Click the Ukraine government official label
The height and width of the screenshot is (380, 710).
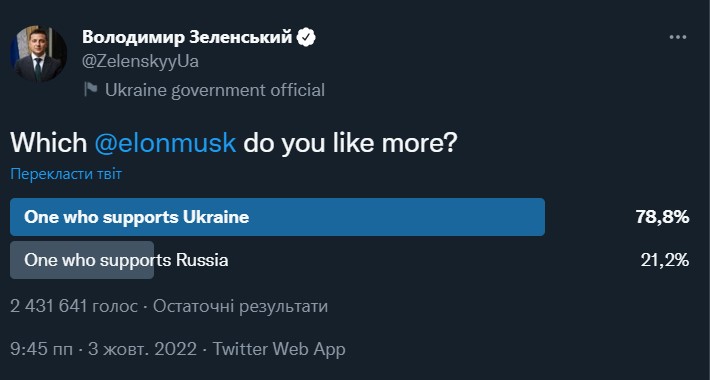tap(215, 90)
